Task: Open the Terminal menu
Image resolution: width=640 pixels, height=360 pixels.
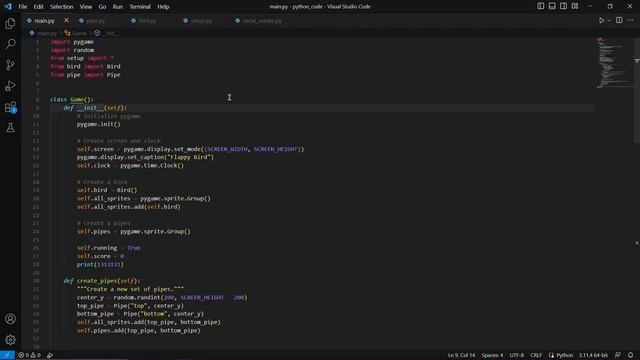Action: (140, 7)
